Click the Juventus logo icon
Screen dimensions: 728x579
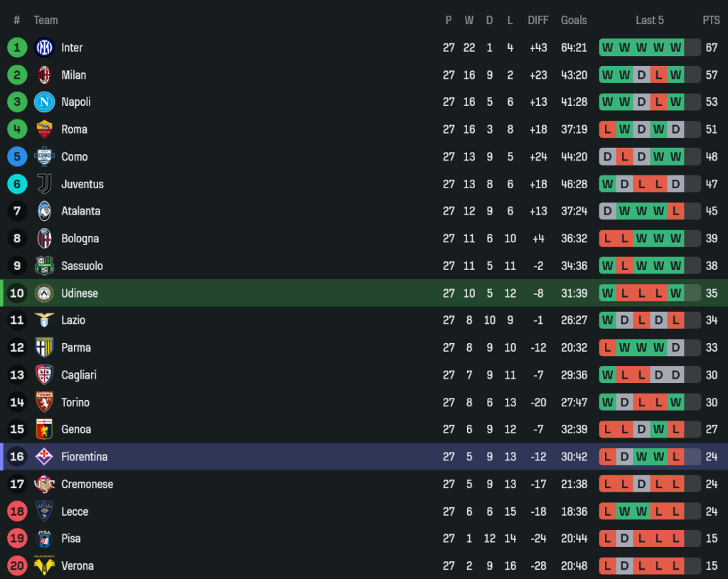click(44, 184)
